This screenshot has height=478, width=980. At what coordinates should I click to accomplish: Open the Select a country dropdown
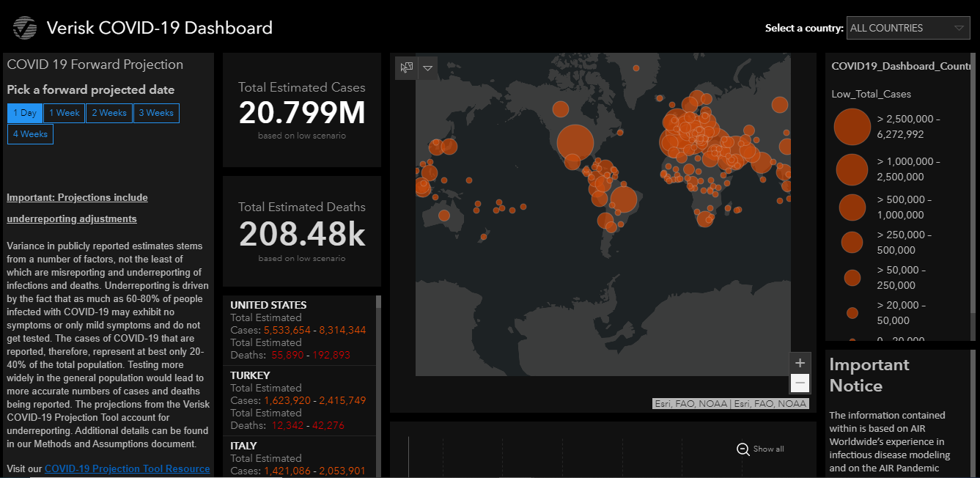[x=908, y=28]
